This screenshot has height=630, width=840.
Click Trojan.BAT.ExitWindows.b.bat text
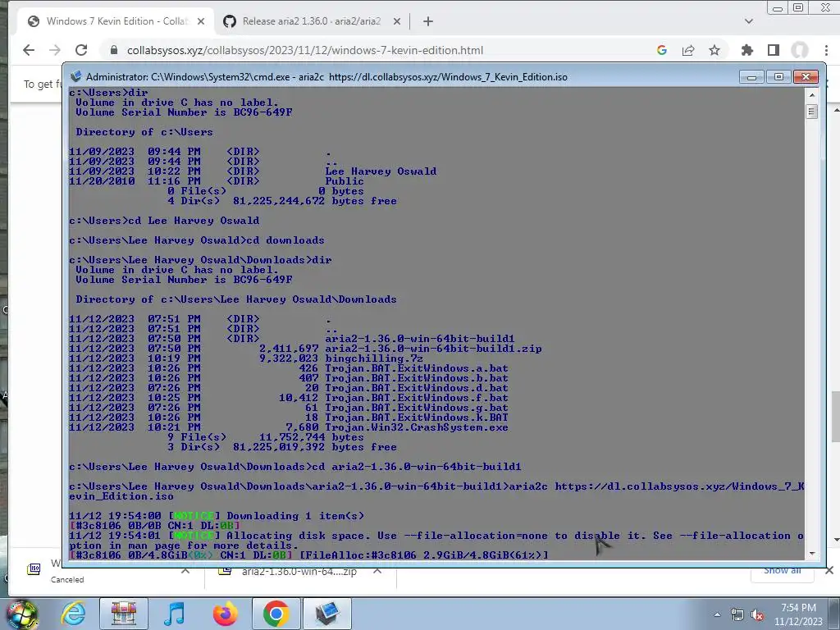pos(416,378)
